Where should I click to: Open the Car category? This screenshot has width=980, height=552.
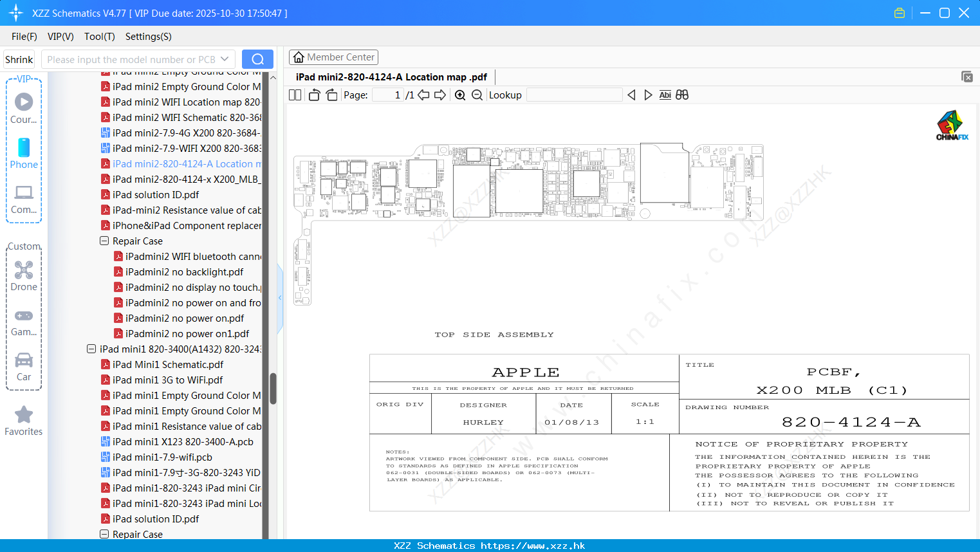(x=24, y=367)
